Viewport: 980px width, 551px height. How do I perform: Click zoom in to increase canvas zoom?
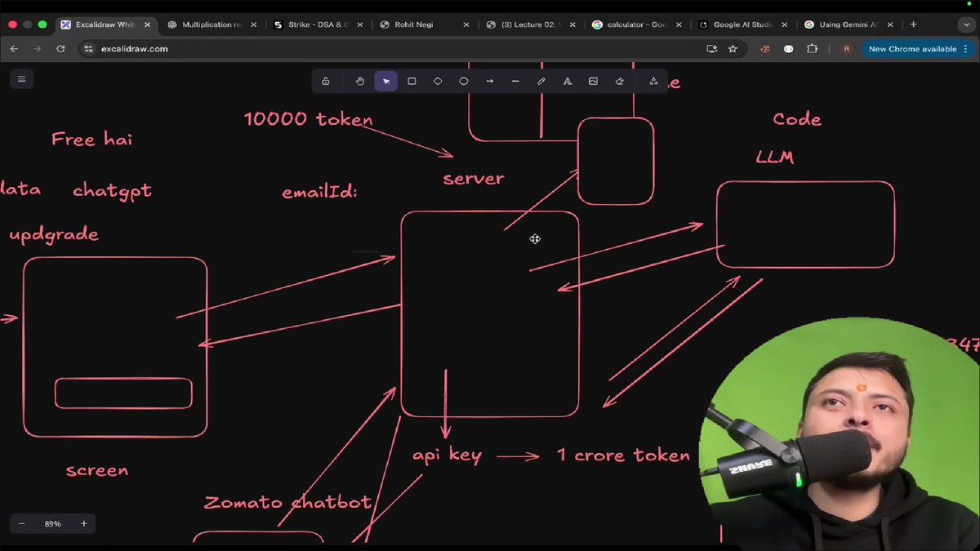83,523
